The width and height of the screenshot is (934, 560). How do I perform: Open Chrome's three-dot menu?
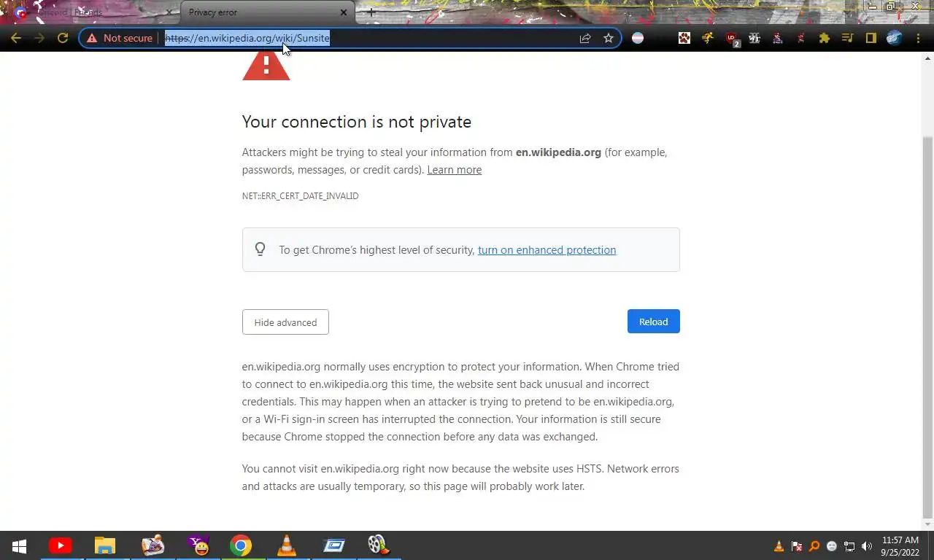pos(918,38)
